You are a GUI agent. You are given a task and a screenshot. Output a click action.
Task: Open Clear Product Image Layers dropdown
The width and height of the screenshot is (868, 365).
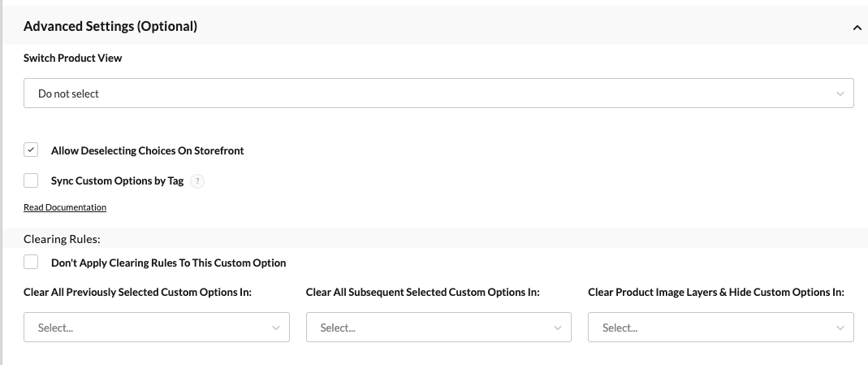click(x=721, y=328)
